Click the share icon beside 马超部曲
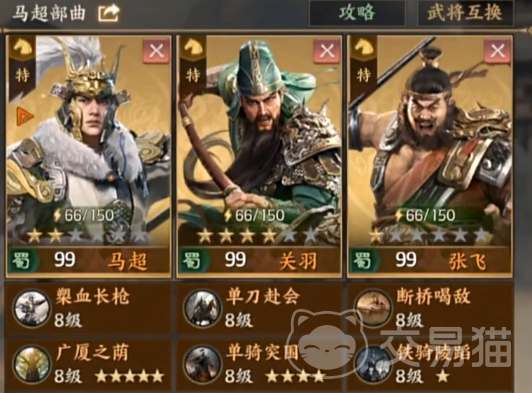This screenshot has height=393, width=532. tap(108, 13)
